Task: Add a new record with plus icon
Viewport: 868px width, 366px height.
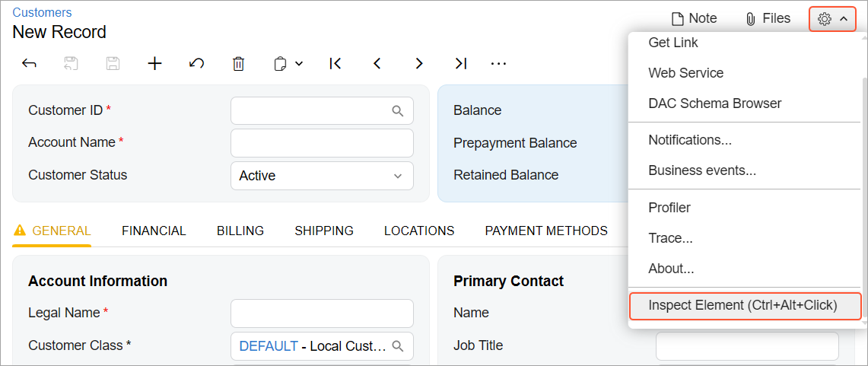Action: 155,64
